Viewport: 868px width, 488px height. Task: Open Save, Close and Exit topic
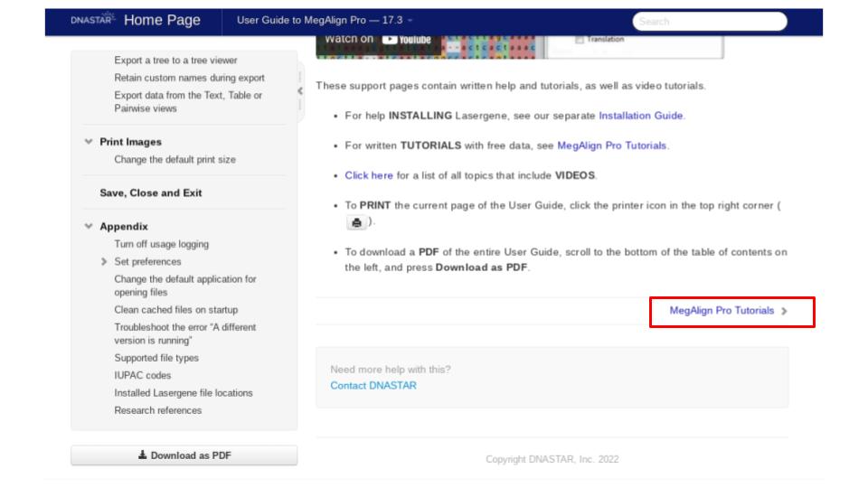151,193
